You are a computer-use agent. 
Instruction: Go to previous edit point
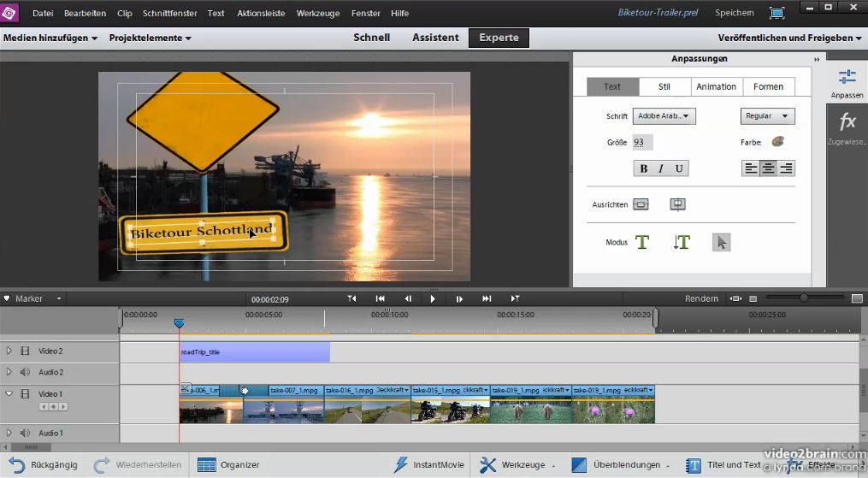[351, 298]
